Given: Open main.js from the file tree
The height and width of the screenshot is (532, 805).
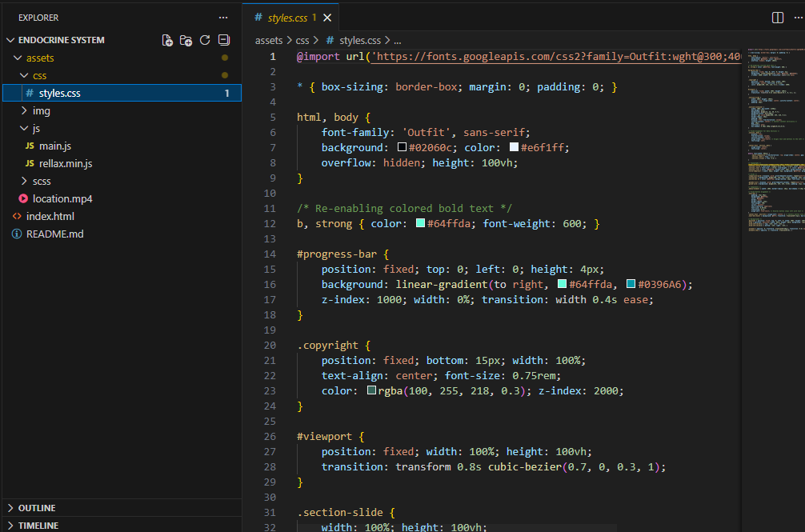Looking at the screenshot, I should [x=55, y=146].
